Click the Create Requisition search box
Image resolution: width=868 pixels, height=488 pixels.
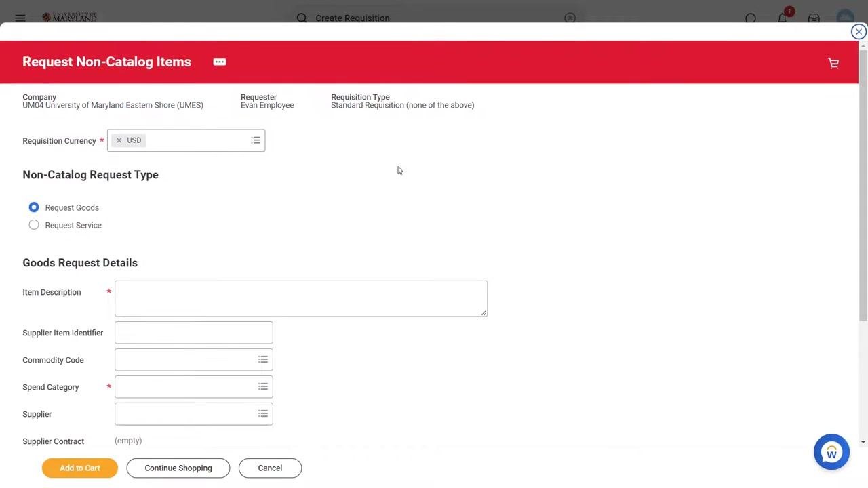tap(437, 18)
